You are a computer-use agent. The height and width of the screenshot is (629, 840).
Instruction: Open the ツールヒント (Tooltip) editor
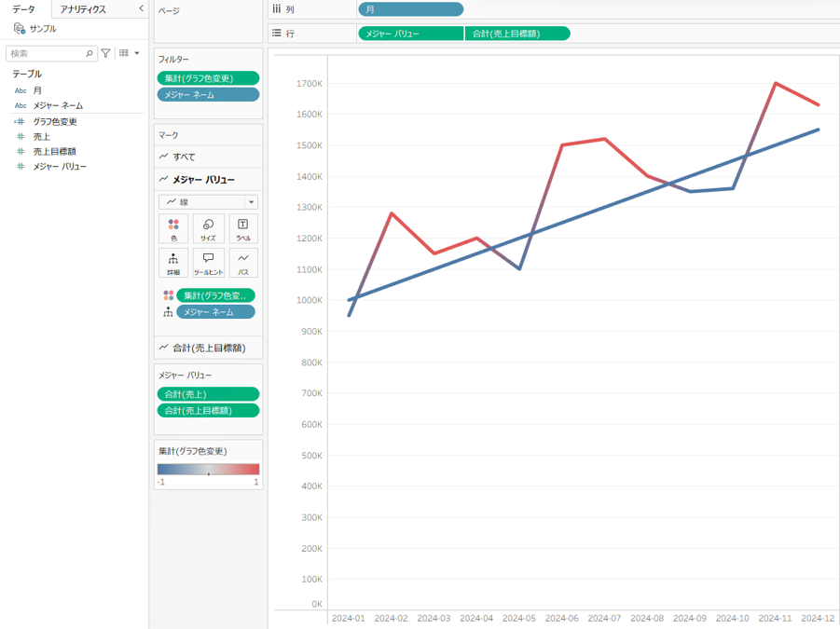click(208, 263)
